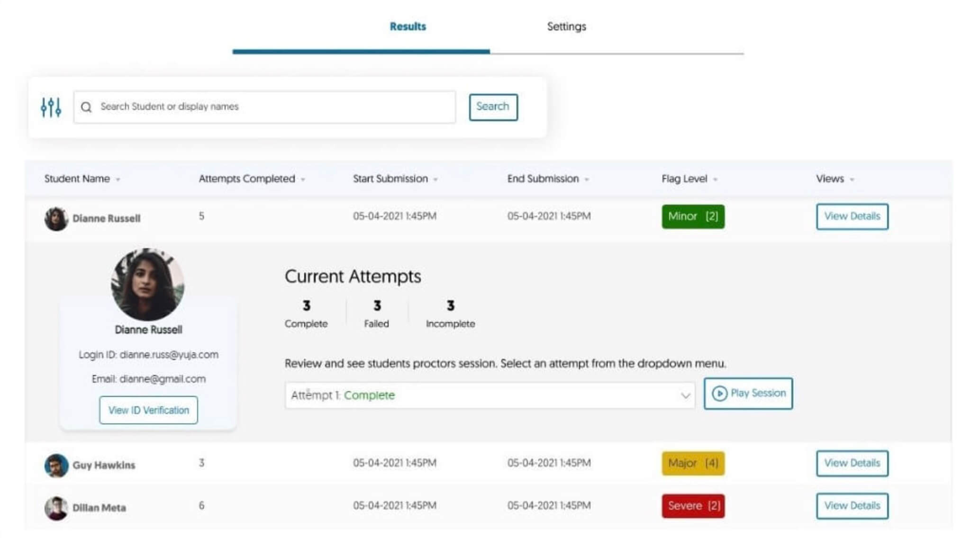Image resolution: width=980 pixels, height=538 pixels.
Task: Click Dianne Russell's large profile photo
Action: coord(148,284)
